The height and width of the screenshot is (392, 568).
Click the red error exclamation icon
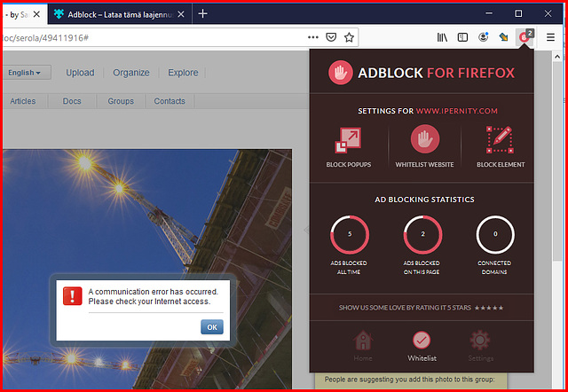73,296
